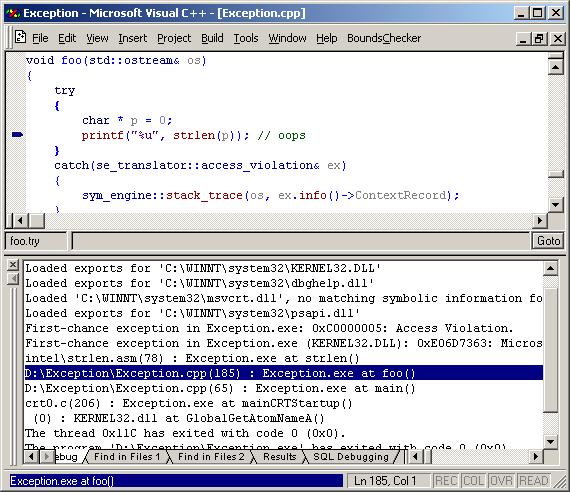
Task: Toggle the READ read-only indicator
Action: (x=534, y=481)
